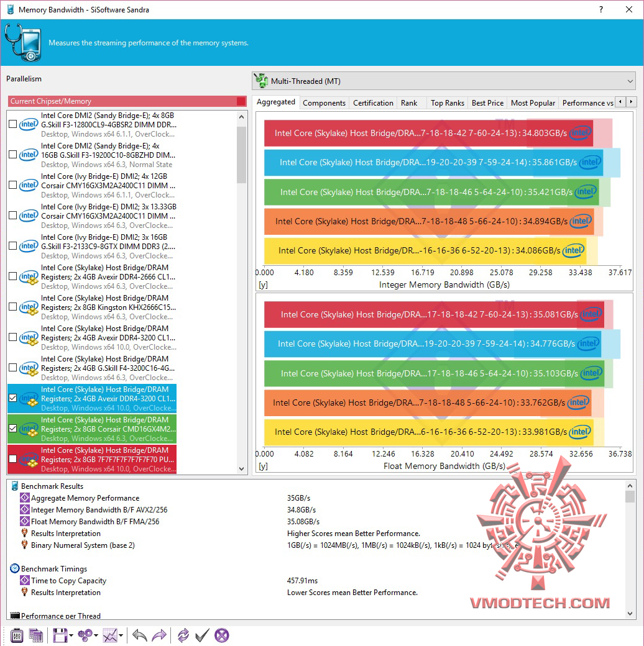Open the Top Ranks tab

pos(448,103)
